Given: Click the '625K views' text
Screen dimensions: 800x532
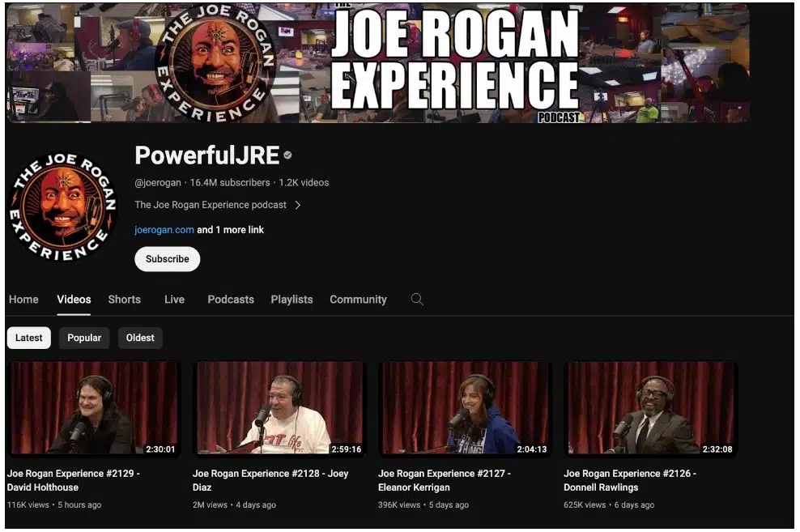Looking at the screenshot, I should coord(585,505).
